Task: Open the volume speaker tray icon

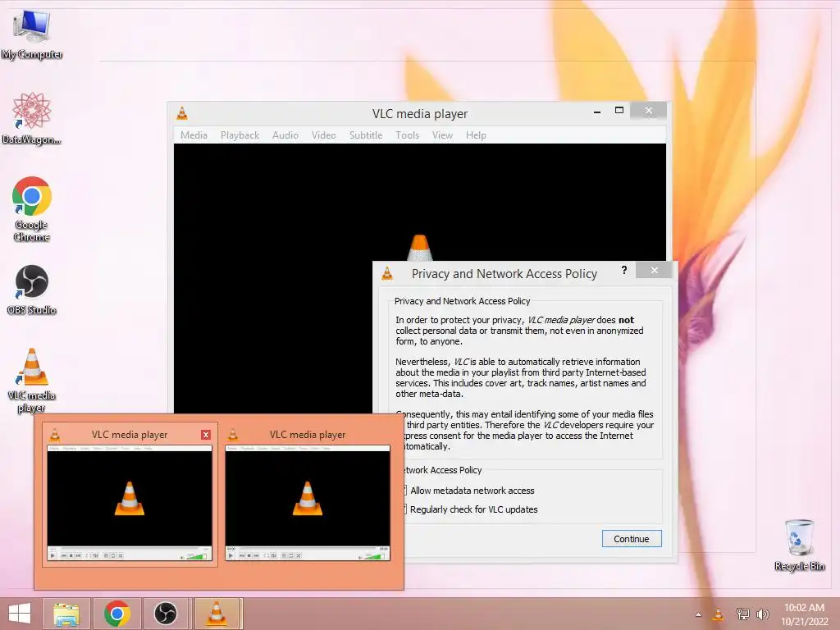Action: click(763, 614)
